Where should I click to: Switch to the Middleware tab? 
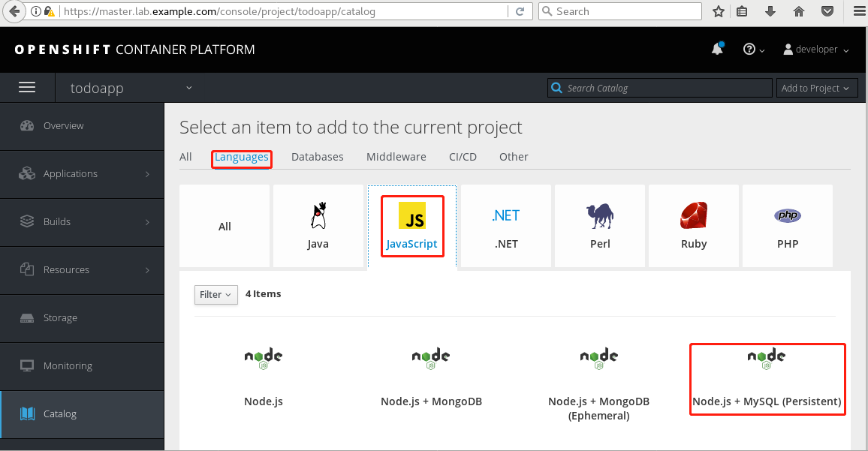click(x=396, y=157)
